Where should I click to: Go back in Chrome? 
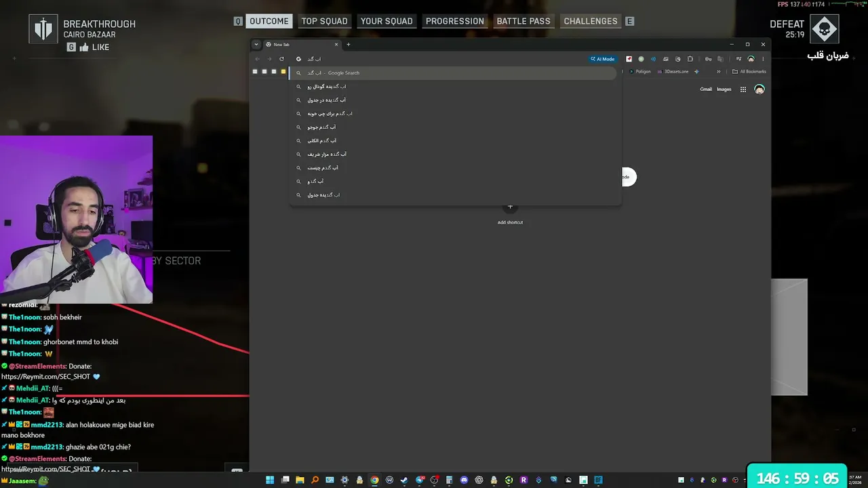(x=257, y=59)
